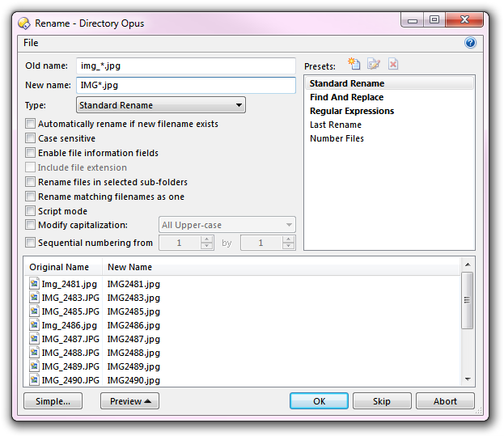The image size is (504, 436).
Task: Check Rename files in selected sub-folders
Action: [x=31, y=182]
